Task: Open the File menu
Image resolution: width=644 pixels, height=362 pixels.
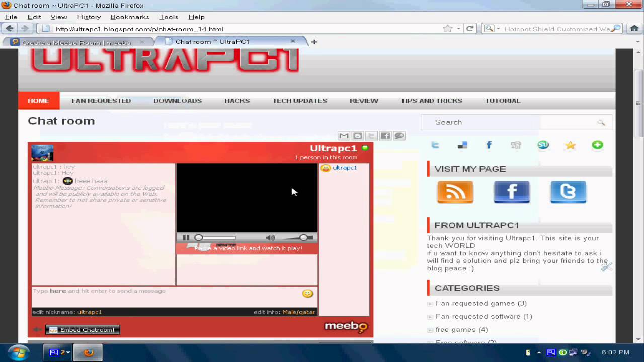Action: [11, 17]
